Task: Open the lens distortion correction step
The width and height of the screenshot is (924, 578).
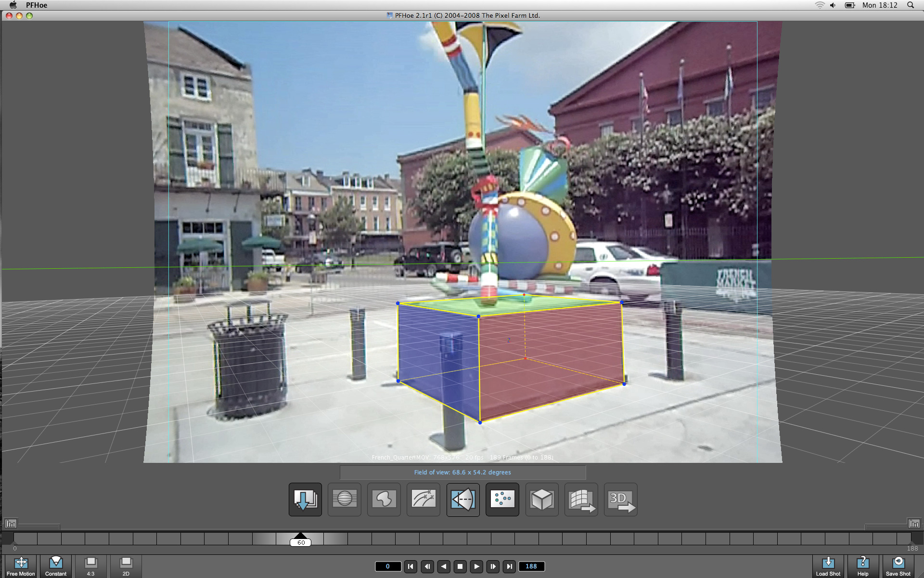Action: click(345, 499)
